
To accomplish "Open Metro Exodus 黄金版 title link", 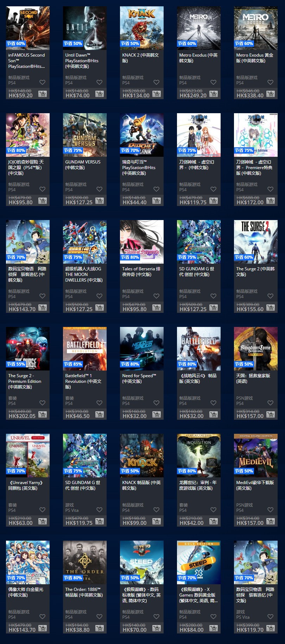I will (x=254, y=58).
